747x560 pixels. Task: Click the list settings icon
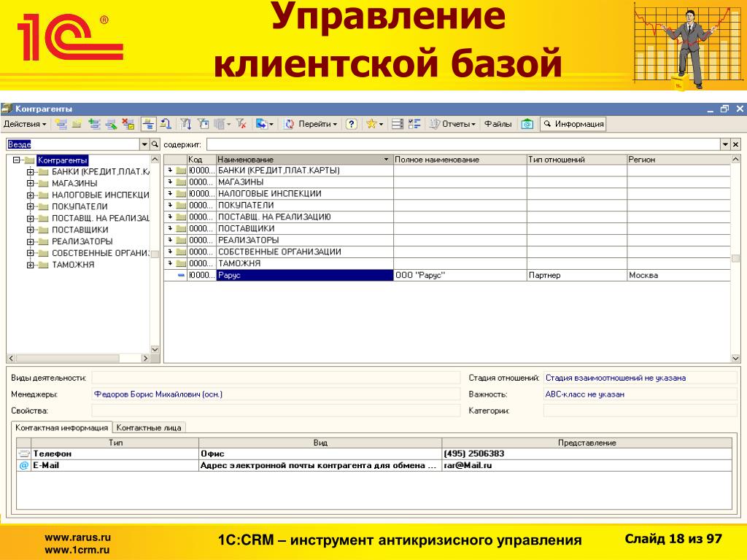pos(398,124)
